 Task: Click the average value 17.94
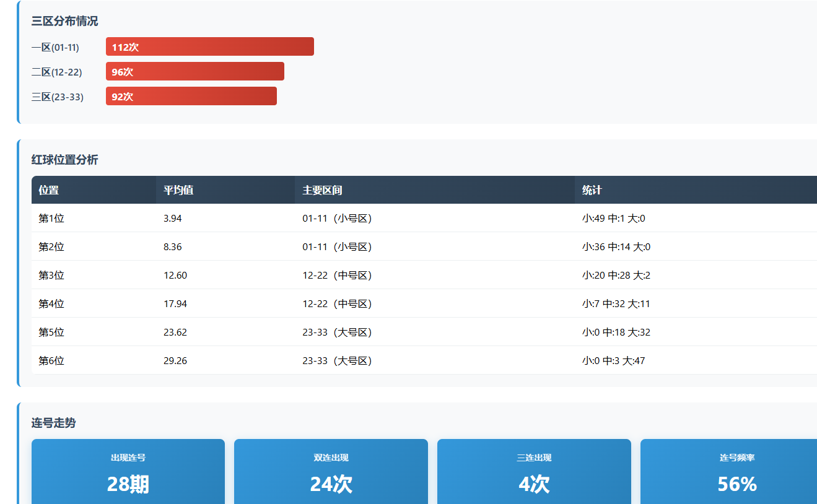(x=175, y=303)
